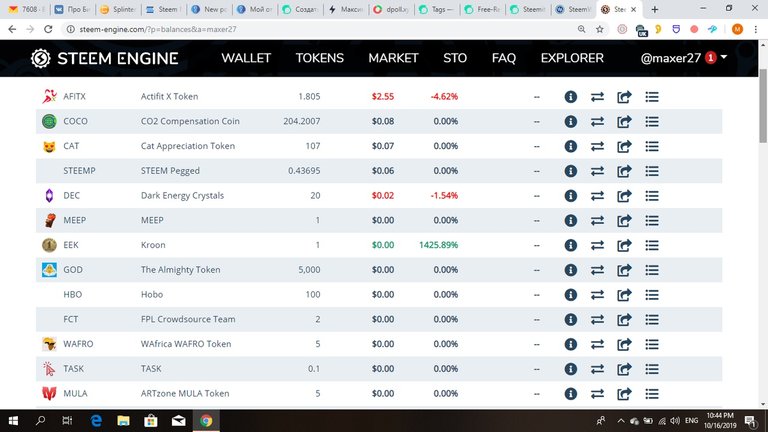Screen dimensions: 768x432
Task: History list icon in GOD row
Action: [x=652, y=270]
